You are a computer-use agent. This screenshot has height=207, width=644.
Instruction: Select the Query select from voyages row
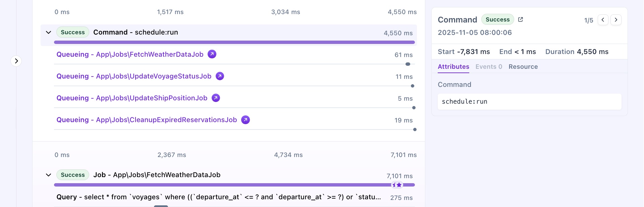click(218, 197)
